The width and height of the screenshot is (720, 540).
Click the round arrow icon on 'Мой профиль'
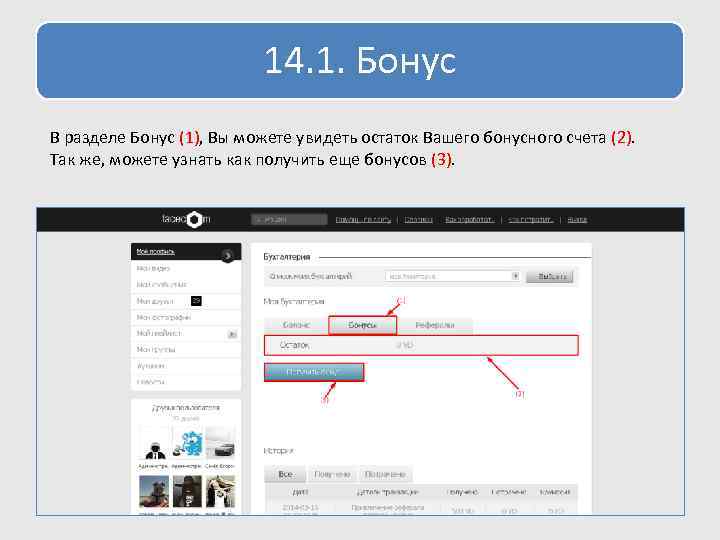coord(227,255)
